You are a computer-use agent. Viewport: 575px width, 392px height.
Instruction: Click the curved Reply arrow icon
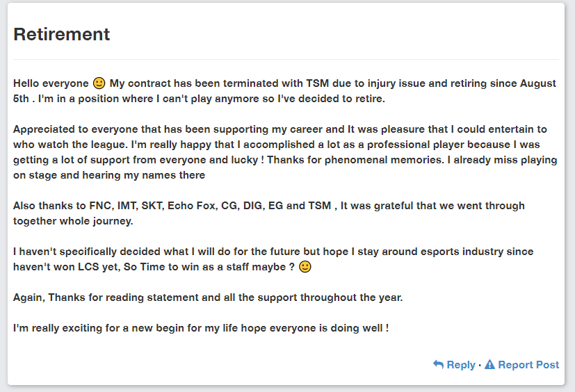point(438,364)
